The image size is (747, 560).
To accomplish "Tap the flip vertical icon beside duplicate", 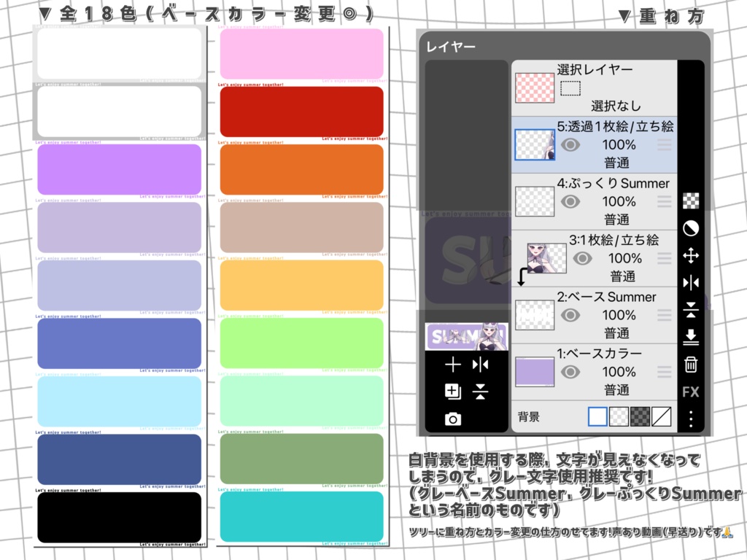I will click(480, 392).
